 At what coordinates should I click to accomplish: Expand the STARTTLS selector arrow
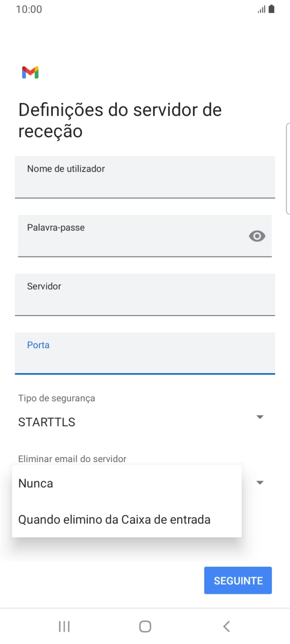coord(260,416)
